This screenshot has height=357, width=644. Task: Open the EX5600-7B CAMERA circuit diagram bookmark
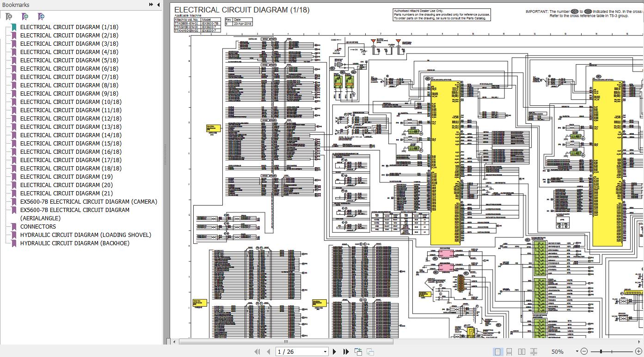(89, 202)
